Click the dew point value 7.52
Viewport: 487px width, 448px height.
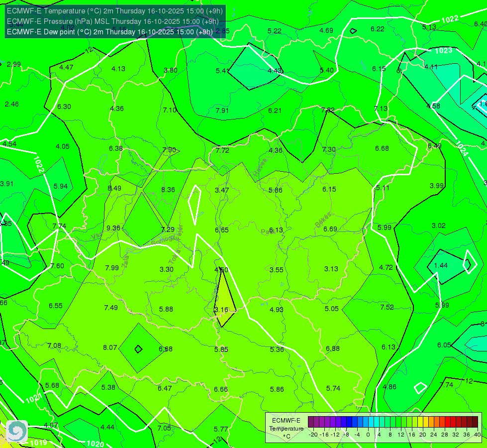point(387,307)
